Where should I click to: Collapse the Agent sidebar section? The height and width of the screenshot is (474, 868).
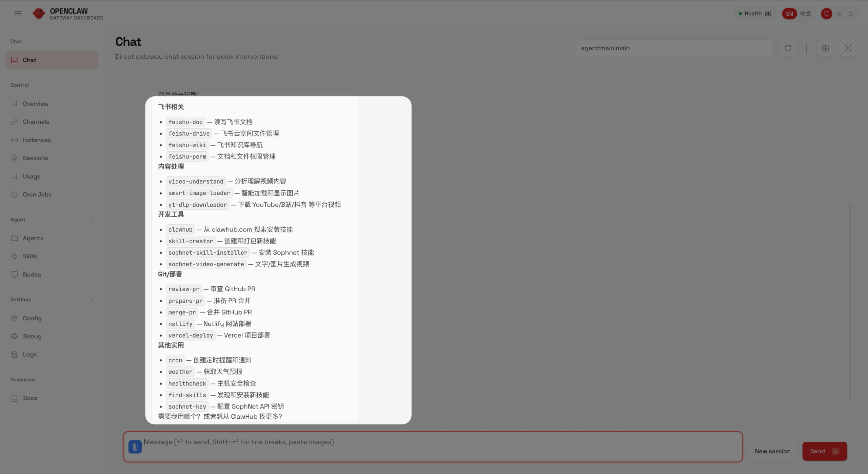pos(92,220)
